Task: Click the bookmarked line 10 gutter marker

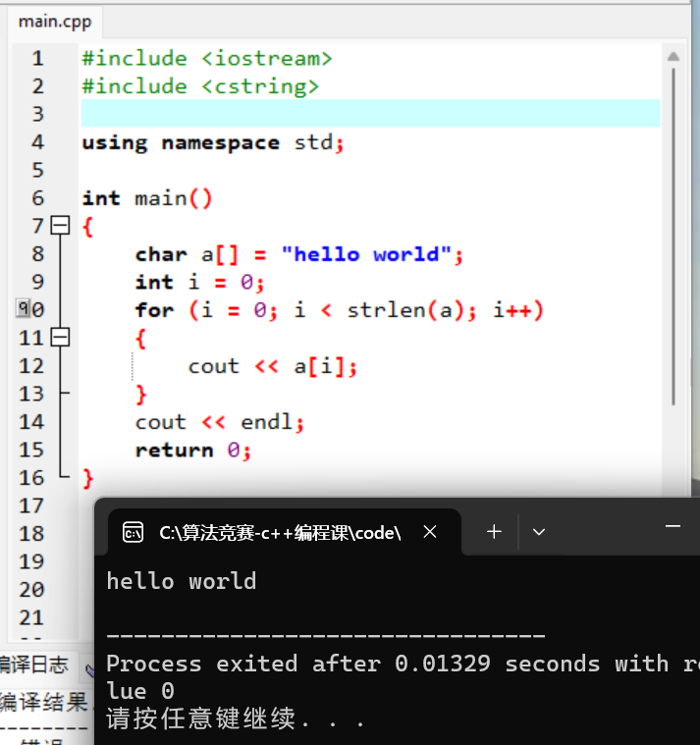Action: [x=23, y=309]
